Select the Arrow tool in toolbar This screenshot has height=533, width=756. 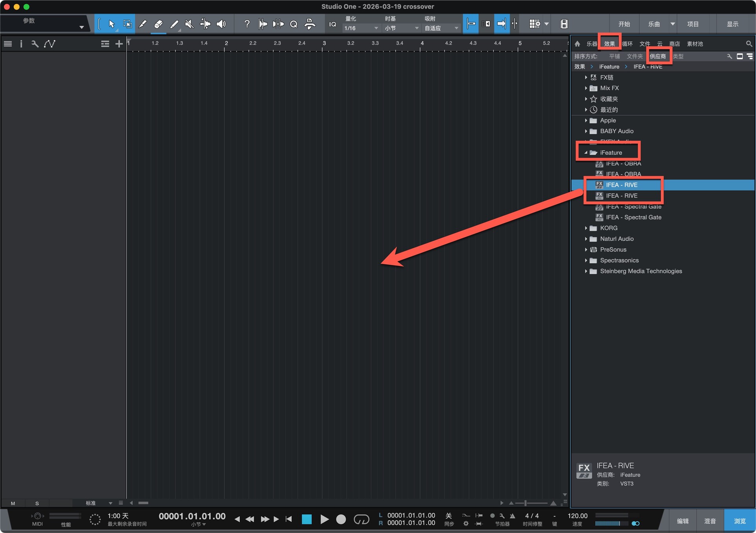click(111, 24)
